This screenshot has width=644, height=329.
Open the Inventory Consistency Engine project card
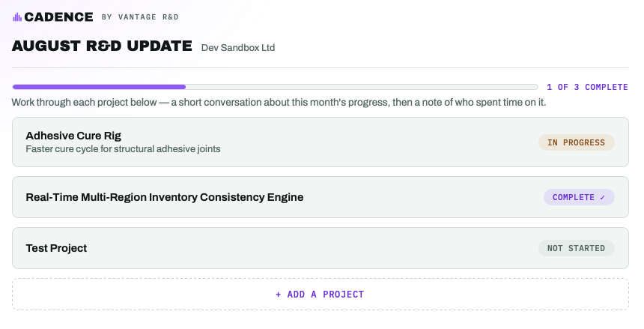tap(321, 197)
